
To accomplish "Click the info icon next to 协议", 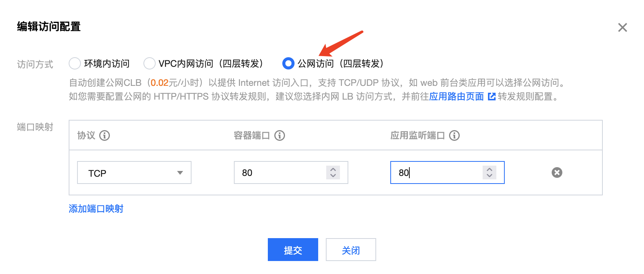I will [x=105, y=135].
